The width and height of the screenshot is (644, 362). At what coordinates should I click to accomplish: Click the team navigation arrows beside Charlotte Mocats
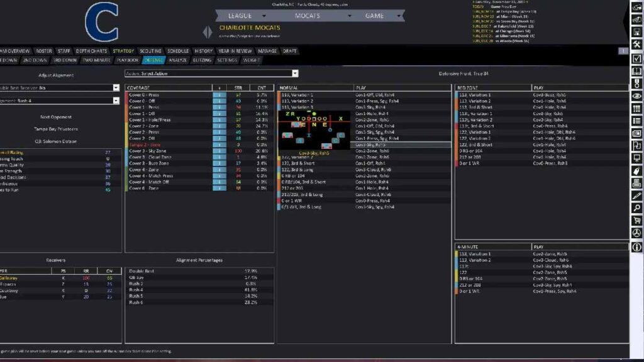(208, 31)
